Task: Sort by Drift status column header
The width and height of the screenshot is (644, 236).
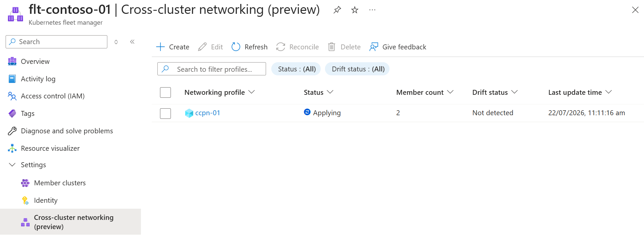Action: click(x=495, y=92)
